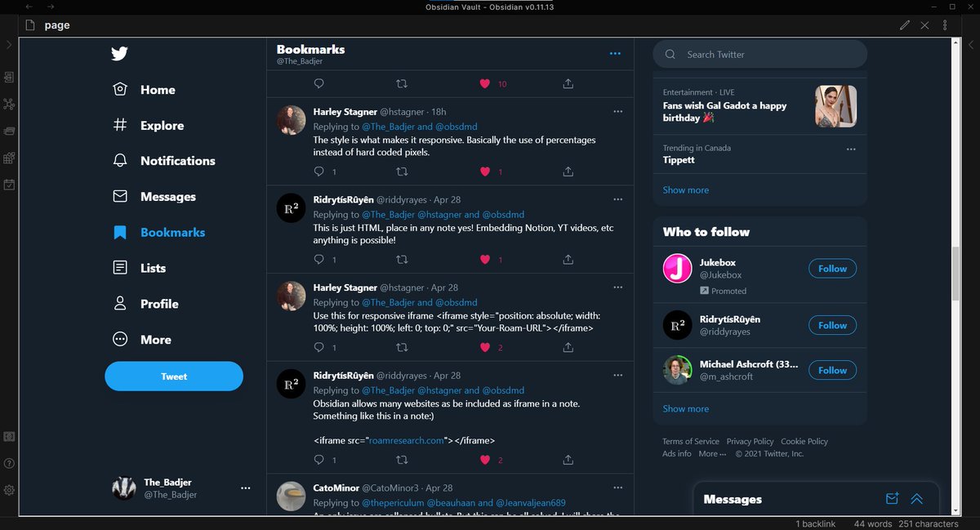980x530 pixels.
Task: Retweet the 'responsive iframe' tweet
Action: coord(401,348)
